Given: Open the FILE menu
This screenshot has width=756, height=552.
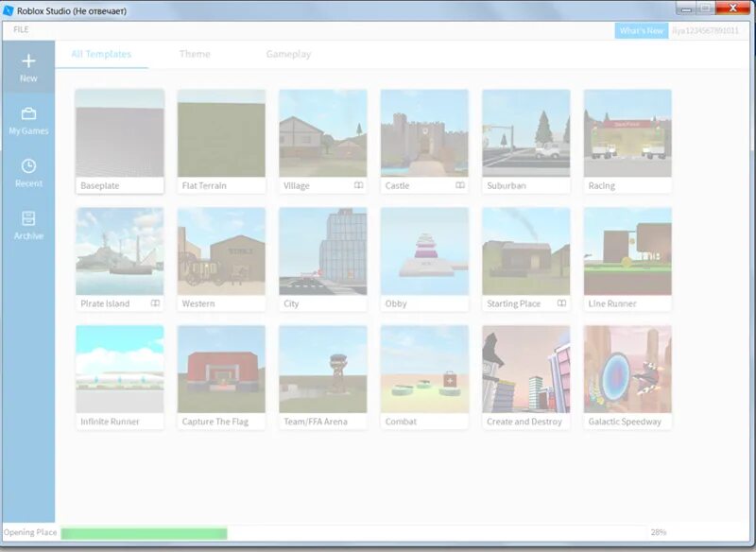Looking at the screenshot, I should [21, 29].
